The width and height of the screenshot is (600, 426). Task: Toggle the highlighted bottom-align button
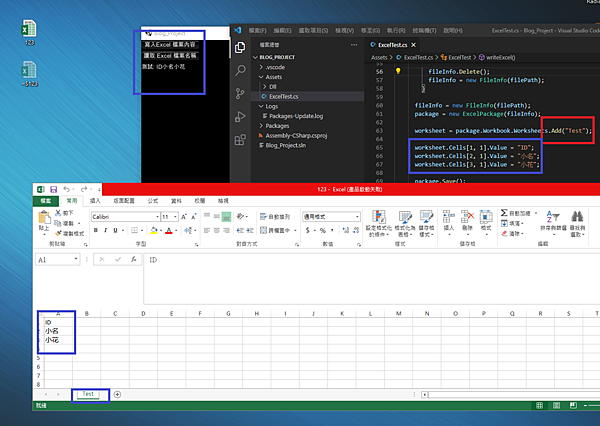coord(227,217)
